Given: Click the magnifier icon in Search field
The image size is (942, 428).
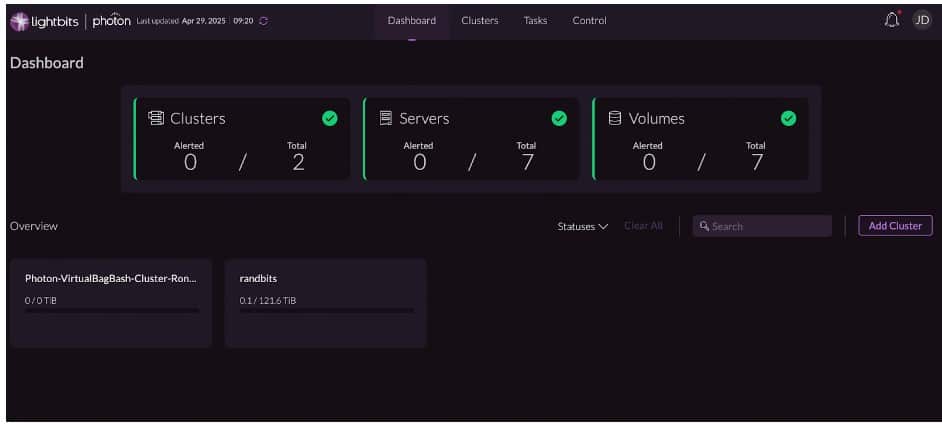Looking at the screenshot, I should pos(705,227).
